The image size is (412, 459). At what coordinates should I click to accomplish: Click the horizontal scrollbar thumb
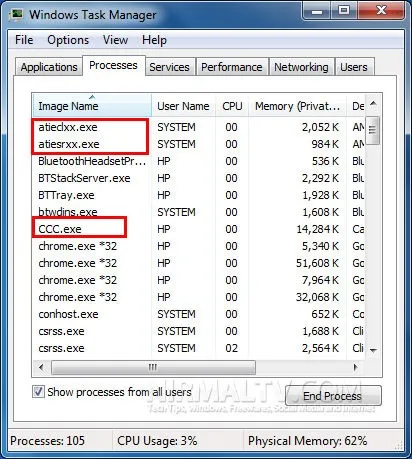pyautogui.click(x=153, y=368)
